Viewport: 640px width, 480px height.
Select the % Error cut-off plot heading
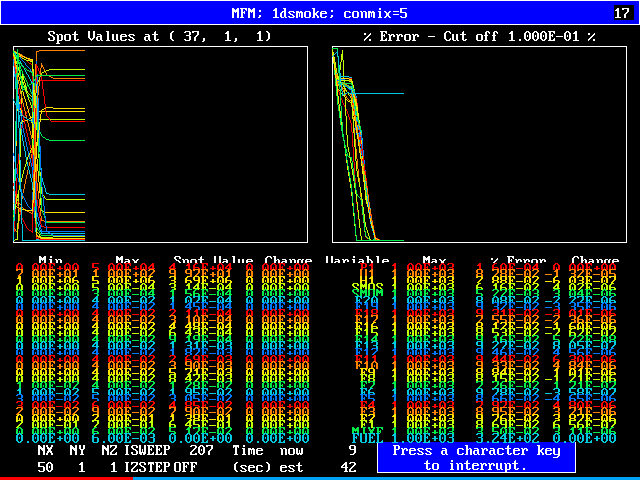[478, 36]
